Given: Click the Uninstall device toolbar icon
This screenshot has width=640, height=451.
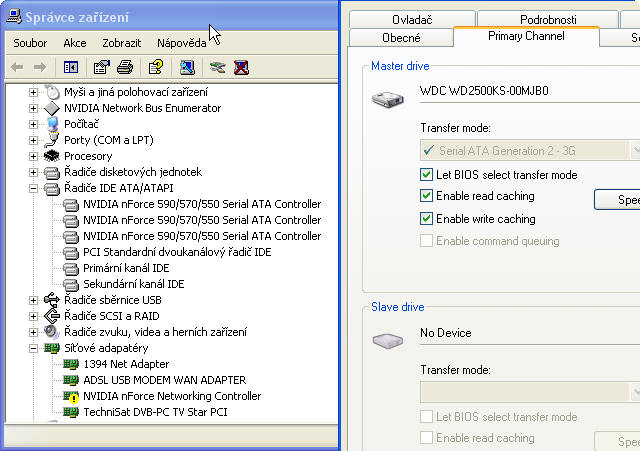Looking at the screenshot, I should tap(241, 68).
